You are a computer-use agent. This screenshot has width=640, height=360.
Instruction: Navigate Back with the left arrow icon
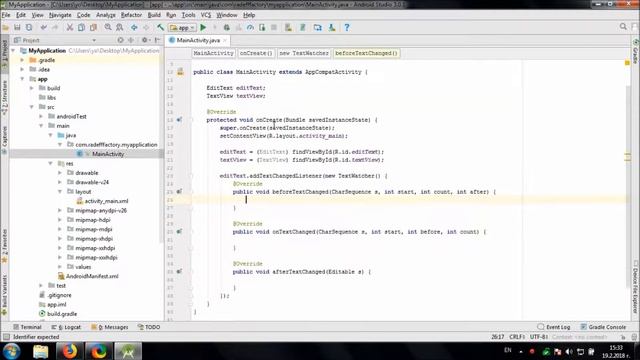[134, 27]
